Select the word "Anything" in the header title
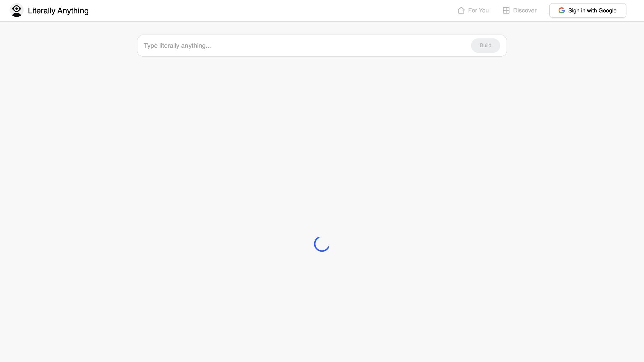The image size is (644, 362). point(73,11)
